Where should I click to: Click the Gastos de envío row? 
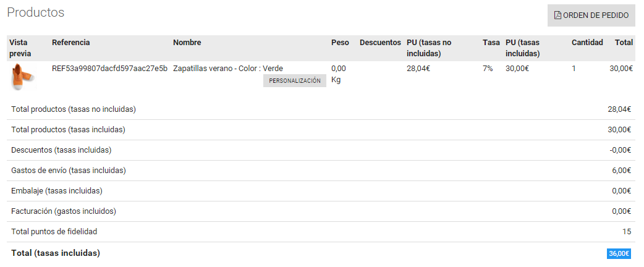(x=321, y=171)
